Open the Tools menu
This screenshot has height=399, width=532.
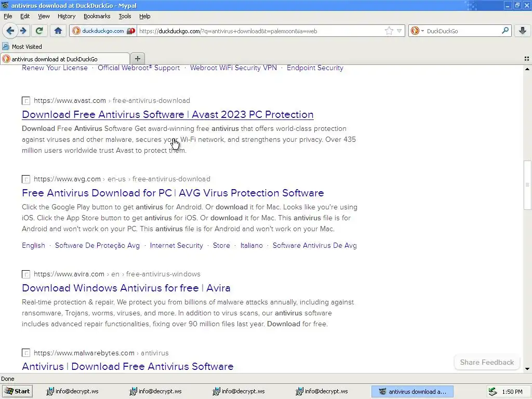(x=125, y=16)
